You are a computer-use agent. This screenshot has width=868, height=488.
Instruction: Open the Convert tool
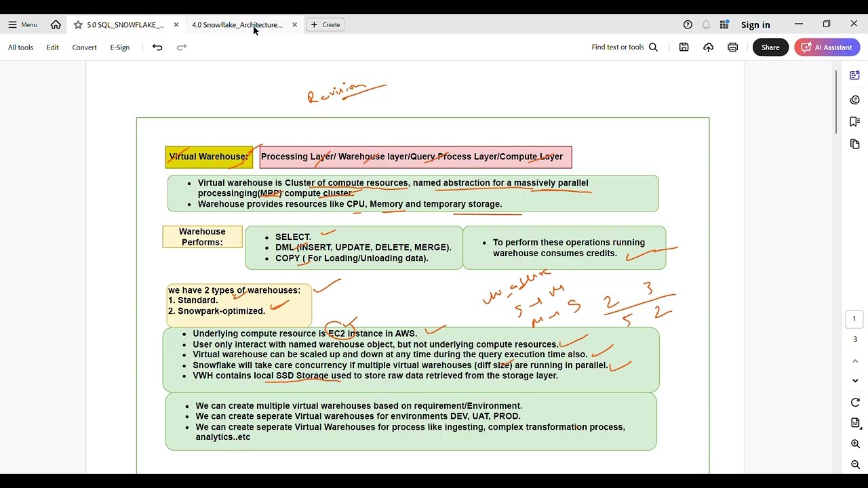[x=84, y=47]
